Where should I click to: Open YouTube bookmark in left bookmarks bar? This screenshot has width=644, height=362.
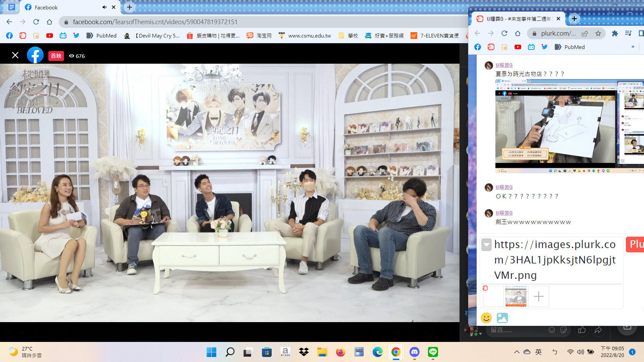[x=50, y=36]
